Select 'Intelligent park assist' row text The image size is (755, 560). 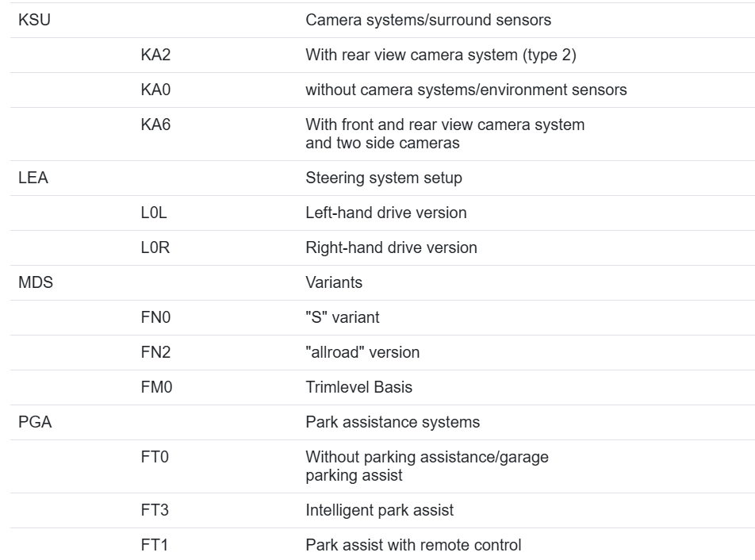(379, 510)
